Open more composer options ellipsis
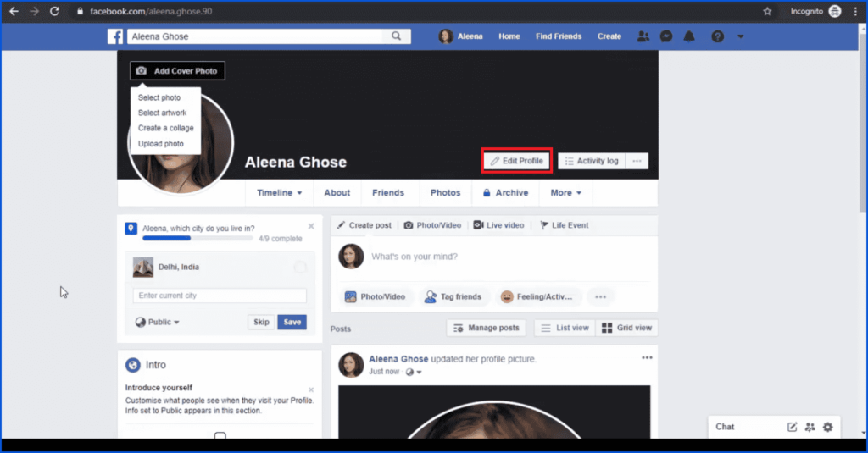This screenshot has height=453, width=868. pyautogui.click(x=601, y=297)
